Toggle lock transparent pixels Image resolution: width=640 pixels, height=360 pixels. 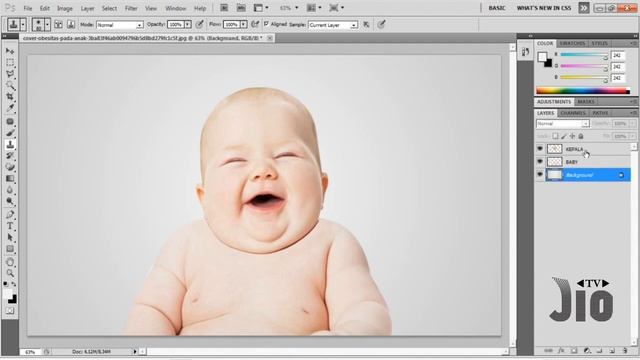[x=555, y=136]
